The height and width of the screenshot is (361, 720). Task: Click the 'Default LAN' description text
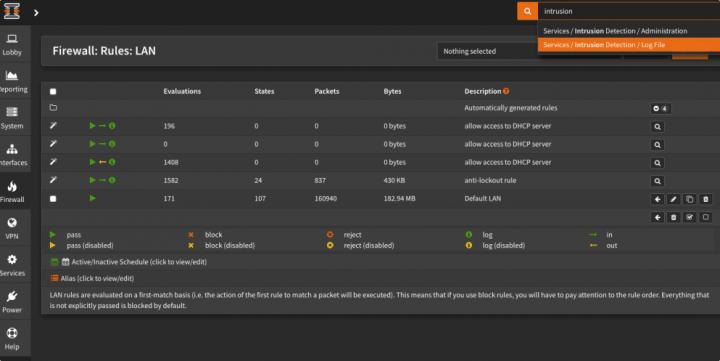[483, 198]
